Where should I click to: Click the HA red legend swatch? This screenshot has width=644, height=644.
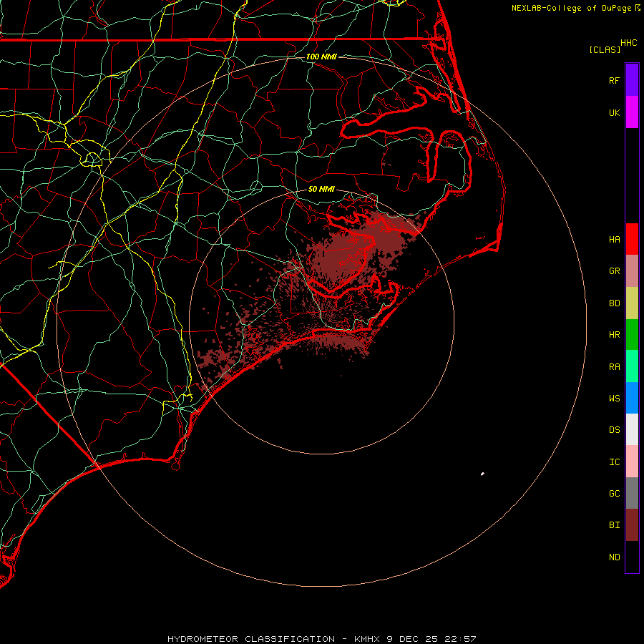pyautogui.click(x=632, y=239)
